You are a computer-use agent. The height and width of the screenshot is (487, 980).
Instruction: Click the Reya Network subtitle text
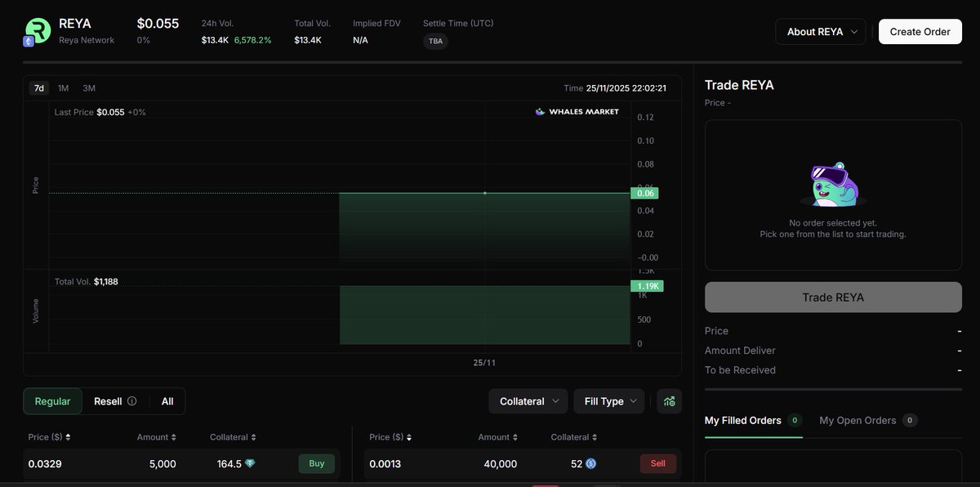click(x=87, y=40)
